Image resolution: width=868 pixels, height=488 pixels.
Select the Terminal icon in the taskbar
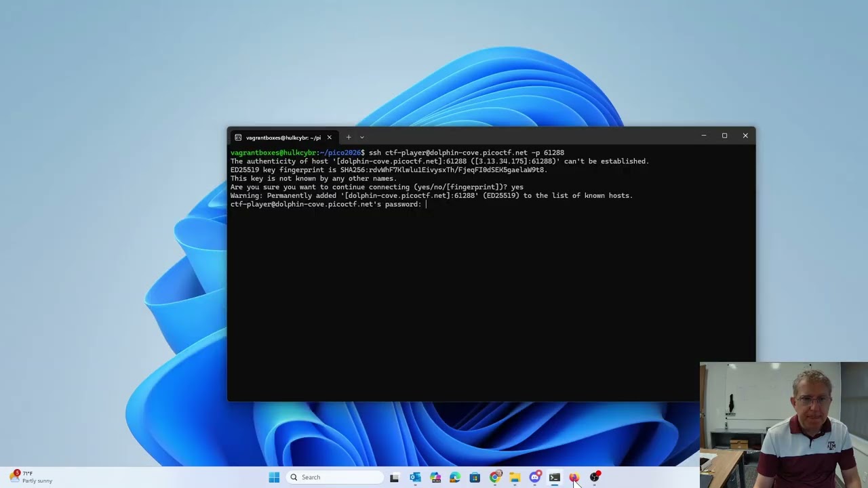(x=555, y=477)
